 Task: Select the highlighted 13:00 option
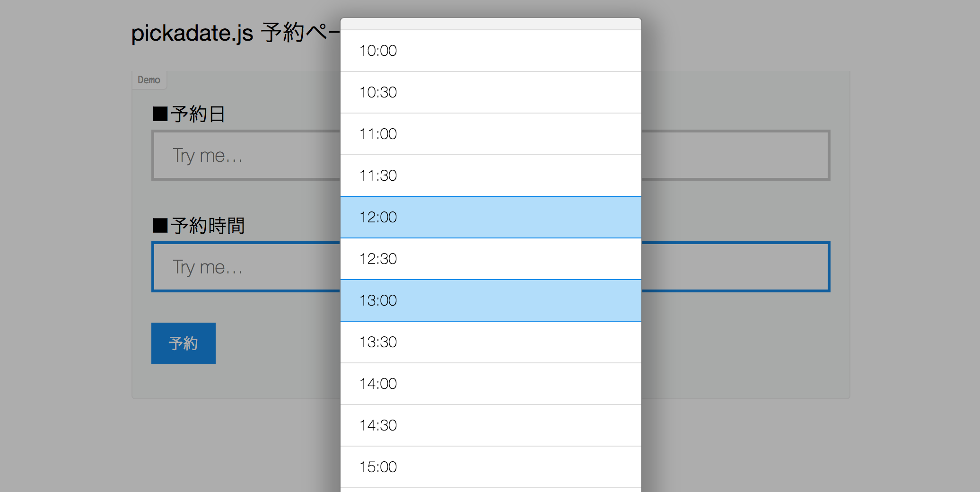490,300
